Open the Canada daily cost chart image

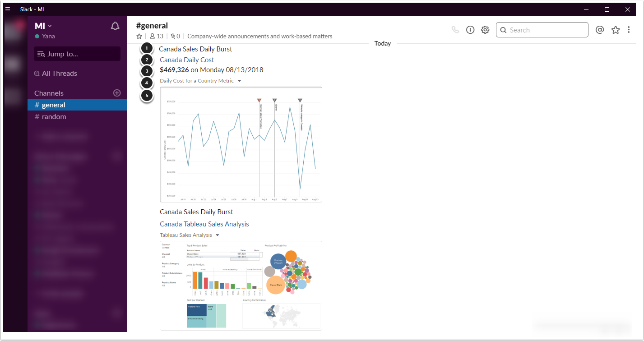coord(241,144)
